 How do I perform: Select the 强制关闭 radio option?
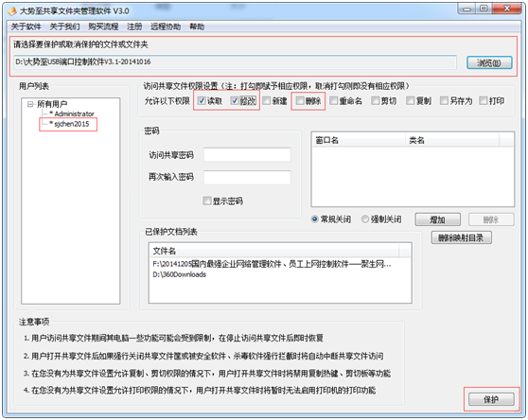point(364,219)
